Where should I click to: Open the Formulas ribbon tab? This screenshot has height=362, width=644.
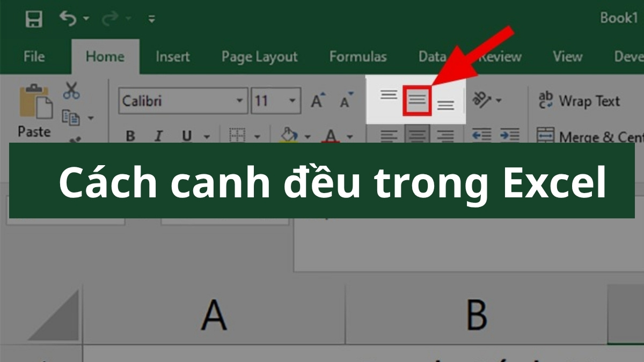pyautogui.click(x=358, y=56)
